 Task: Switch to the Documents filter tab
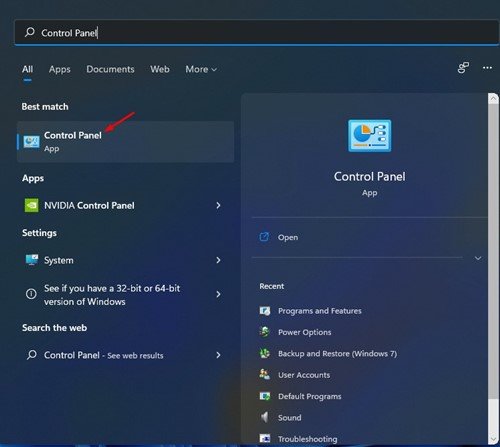(110, 69)
